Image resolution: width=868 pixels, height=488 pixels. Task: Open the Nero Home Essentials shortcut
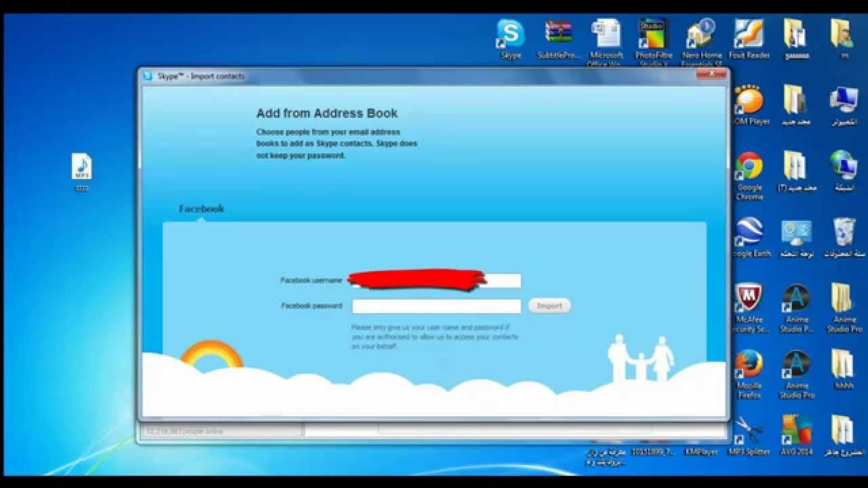702,41
